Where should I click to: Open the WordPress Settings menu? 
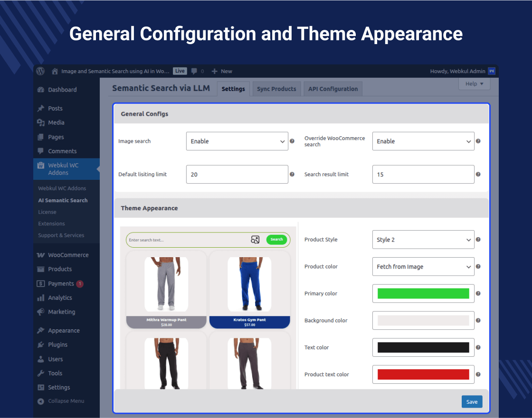[66, 387]
